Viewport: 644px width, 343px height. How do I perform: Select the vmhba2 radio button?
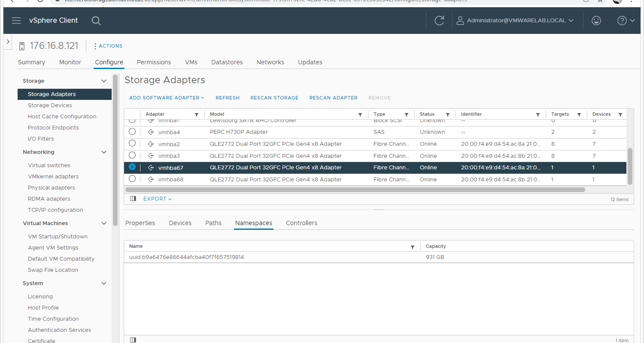pyautogui.click(x=132, y=143)
